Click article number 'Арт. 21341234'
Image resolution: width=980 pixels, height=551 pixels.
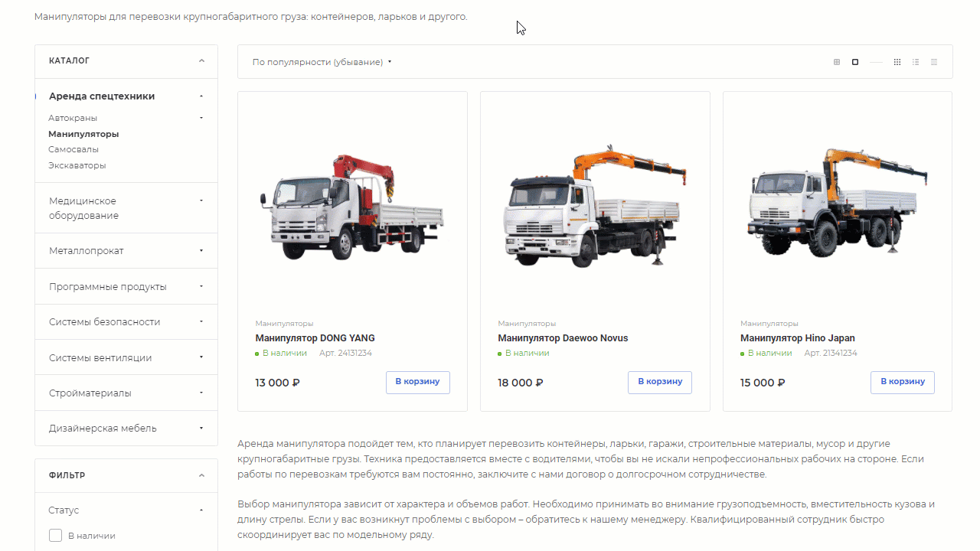(831, 354)
